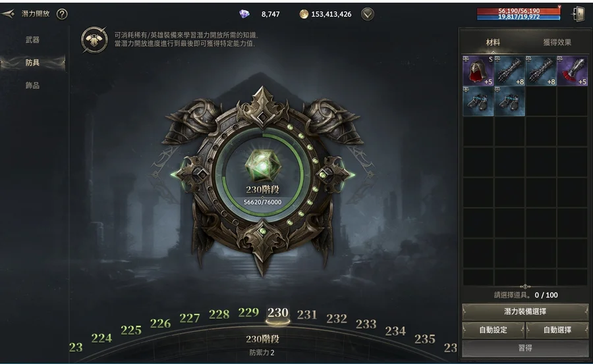Click the 潛力裝備選擇 button
593x364 pixels.
[525, 311]
